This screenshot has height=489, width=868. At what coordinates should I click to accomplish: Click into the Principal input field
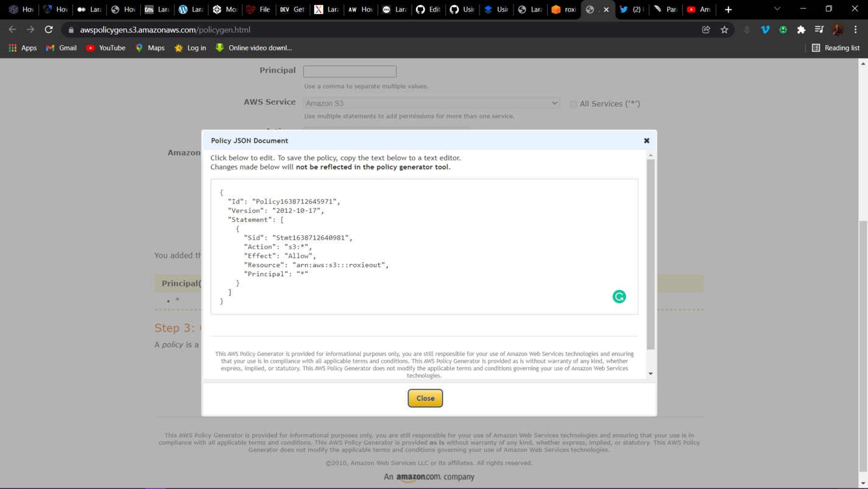point(350,71)
